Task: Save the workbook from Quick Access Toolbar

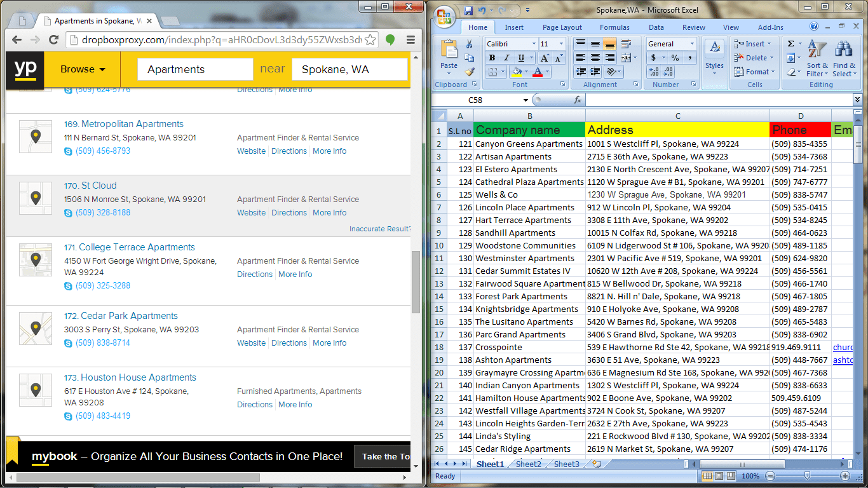Action: click(x=468, y=10)
